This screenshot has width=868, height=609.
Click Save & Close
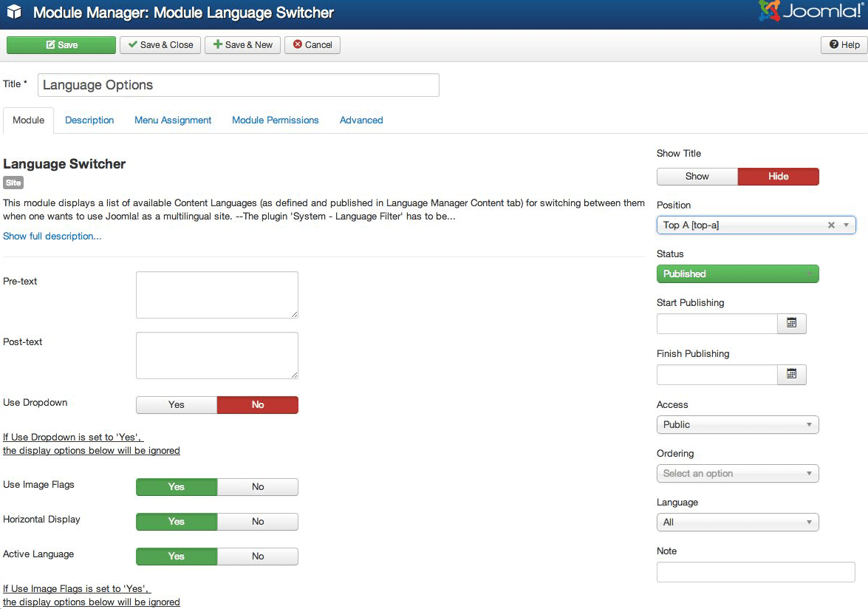click(x=160, y=45)
